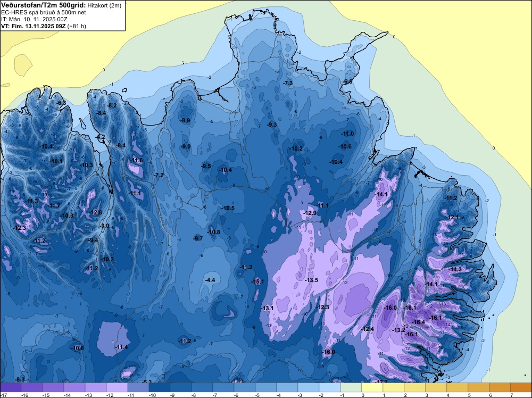Click the -9.3 temperature label
Viewport: 532px width, 398px height.
pyautogui.click(x=272, y=125)
